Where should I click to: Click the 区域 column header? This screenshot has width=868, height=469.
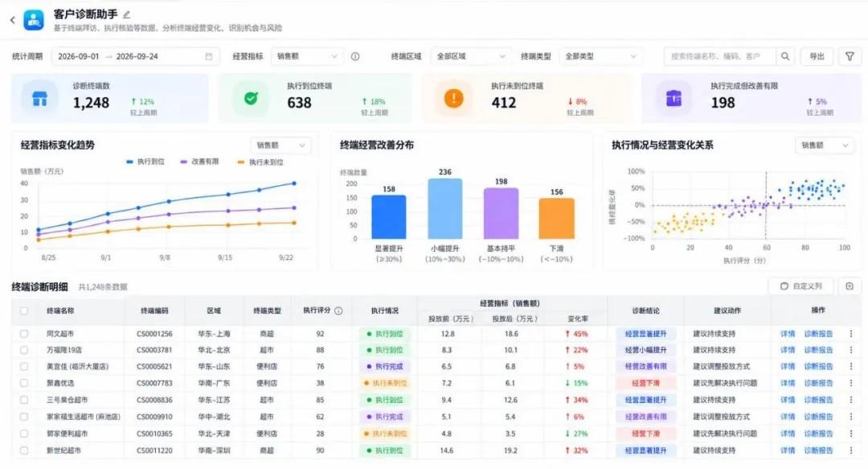point(214,311)
